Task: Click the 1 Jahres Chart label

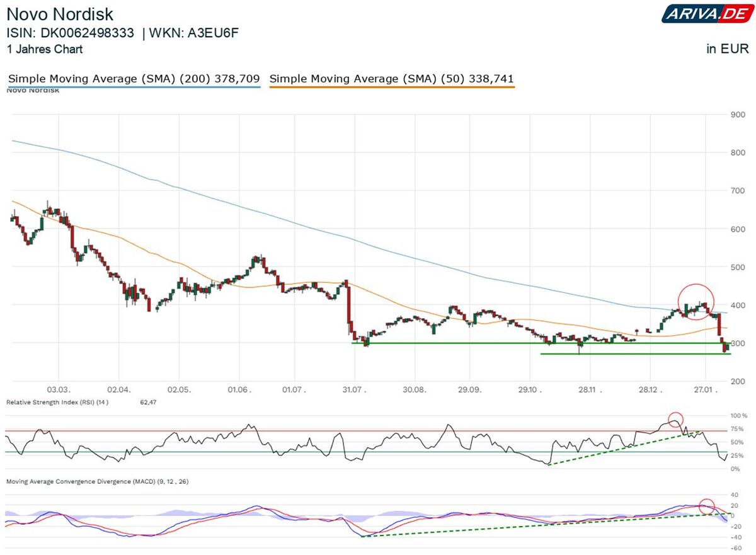Action: [44, 49]
